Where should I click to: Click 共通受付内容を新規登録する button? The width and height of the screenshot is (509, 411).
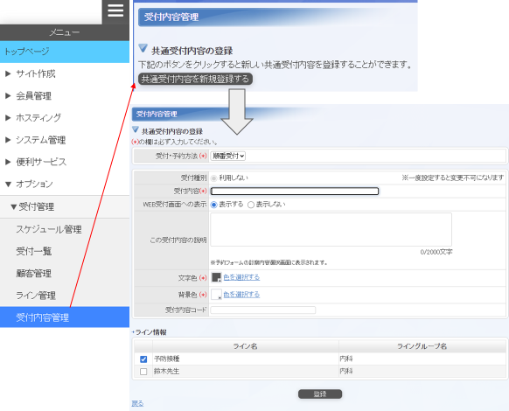coord(195,79)
